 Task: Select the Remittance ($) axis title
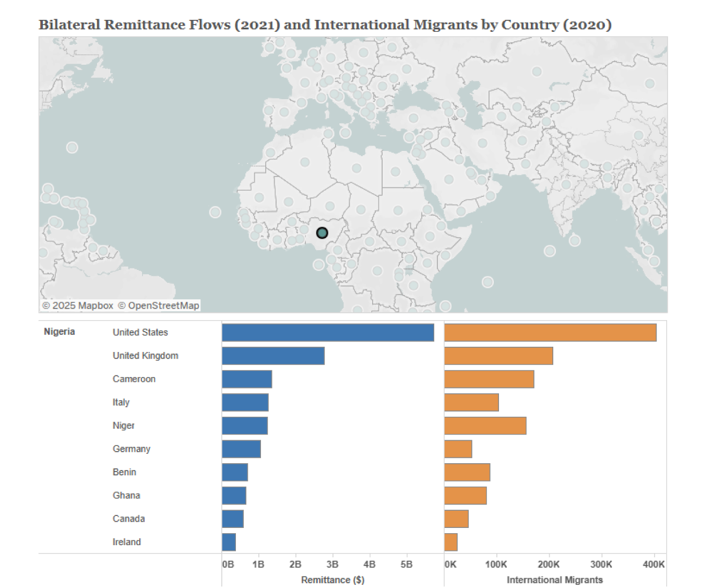pyautogui.click(x=333, y=580)
